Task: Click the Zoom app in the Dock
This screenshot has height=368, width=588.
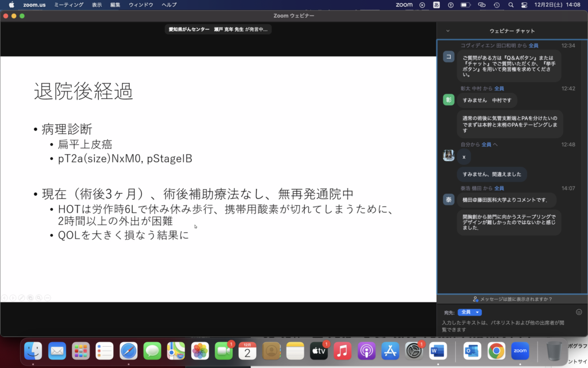Action: pyautogui.click(x=520, y=350)
